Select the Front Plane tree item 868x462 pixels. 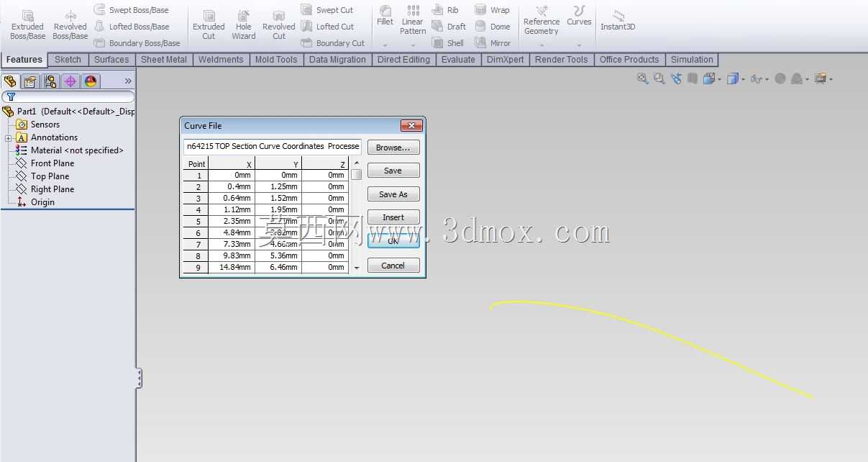[x=52, y=163]
